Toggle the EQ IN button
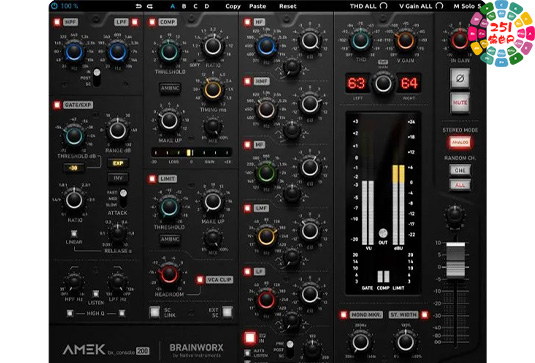535x363 pixels. pyautogui.click(x=250, y=338)
